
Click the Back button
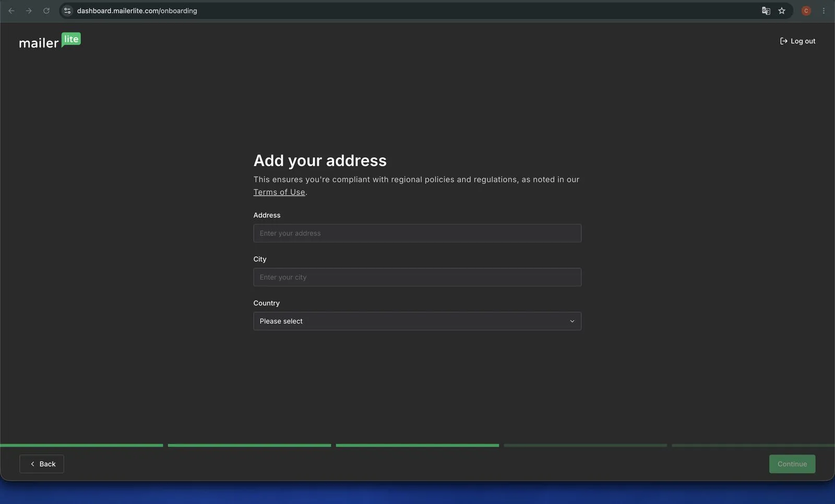[x=42, y=464]
